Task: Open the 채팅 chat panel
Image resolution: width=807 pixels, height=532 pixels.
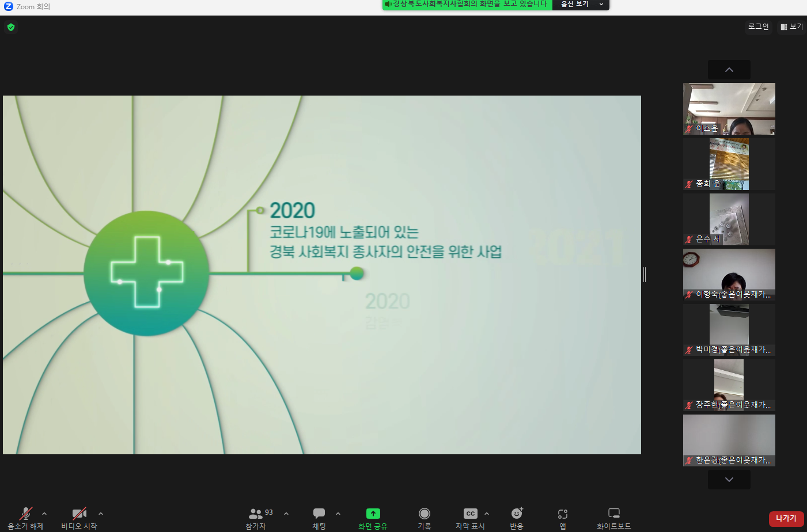Action: (319, 518)
